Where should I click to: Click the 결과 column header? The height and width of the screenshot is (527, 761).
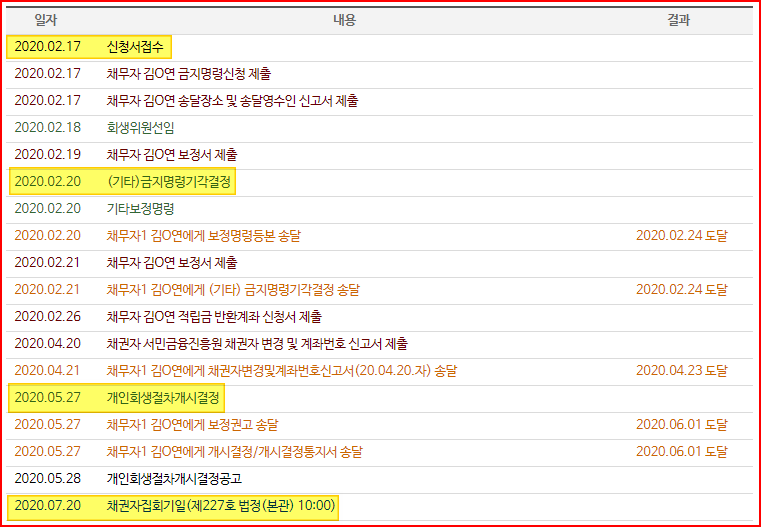(678, 20)
